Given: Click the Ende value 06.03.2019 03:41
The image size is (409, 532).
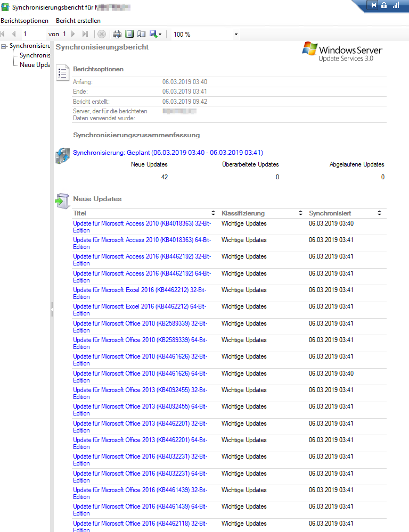Looking at the screenshot, I should tap(184, 92).
